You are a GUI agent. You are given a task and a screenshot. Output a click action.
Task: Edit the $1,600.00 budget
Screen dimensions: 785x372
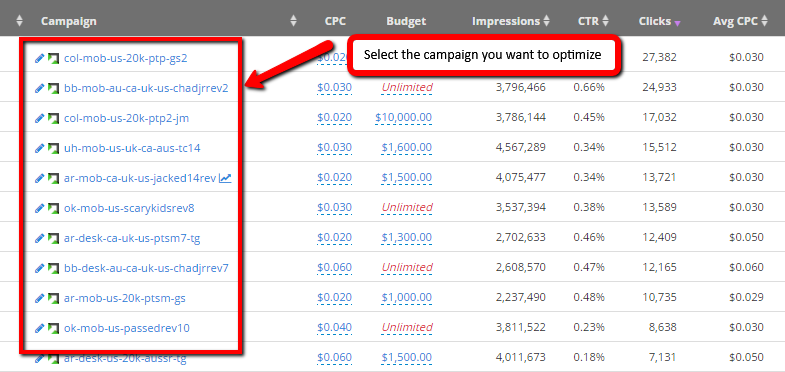pos(407,148)
